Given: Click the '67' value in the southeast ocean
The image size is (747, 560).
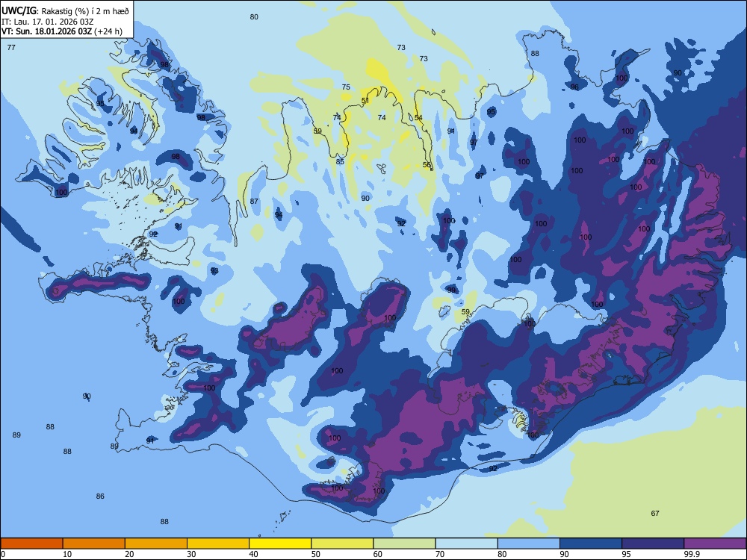Looking at the screenshot, I should pos(655,514).
